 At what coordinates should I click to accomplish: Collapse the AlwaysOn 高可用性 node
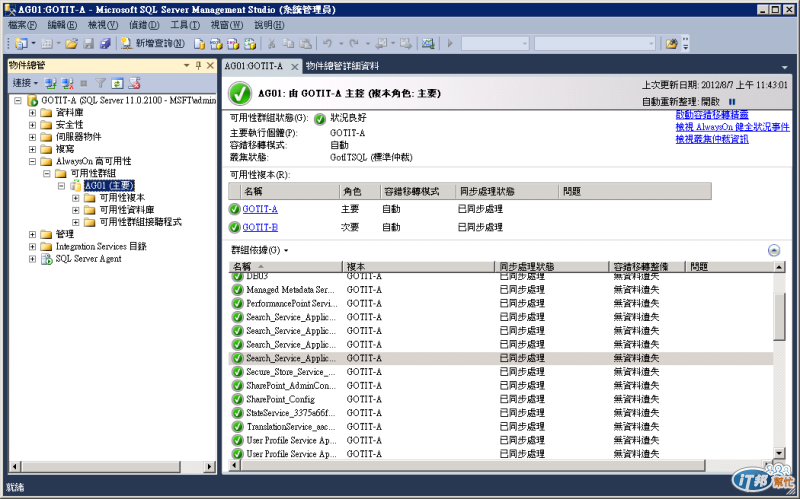coord(32,162)
